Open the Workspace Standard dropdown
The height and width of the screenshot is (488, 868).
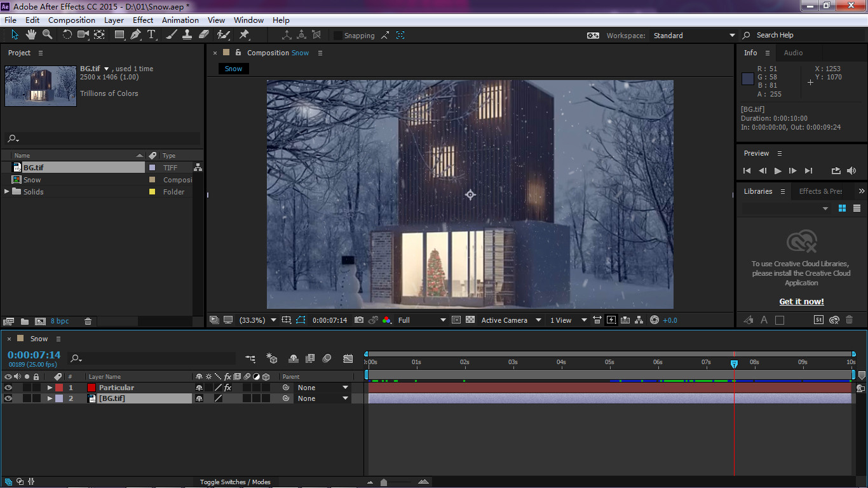[694, 36]
